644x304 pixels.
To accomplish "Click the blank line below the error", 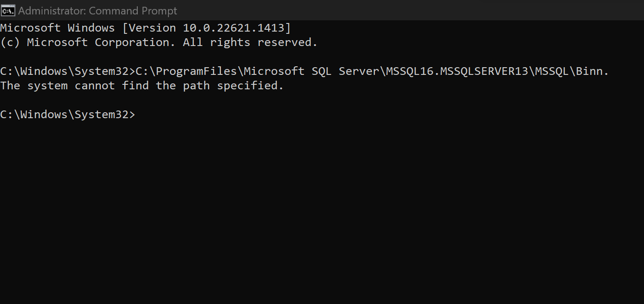I will coord(322,100).
